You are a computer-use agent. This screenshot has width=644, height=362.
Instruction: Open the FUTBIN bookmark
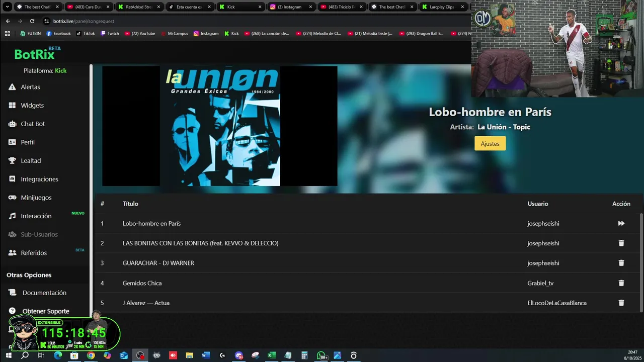point(30,34)
